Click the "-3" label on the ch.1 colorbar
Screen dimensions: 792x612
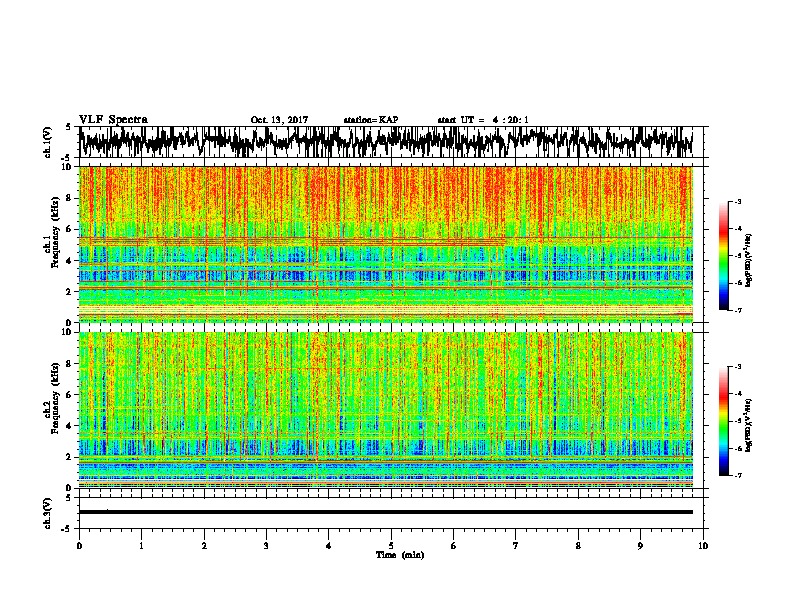(738, 202)
